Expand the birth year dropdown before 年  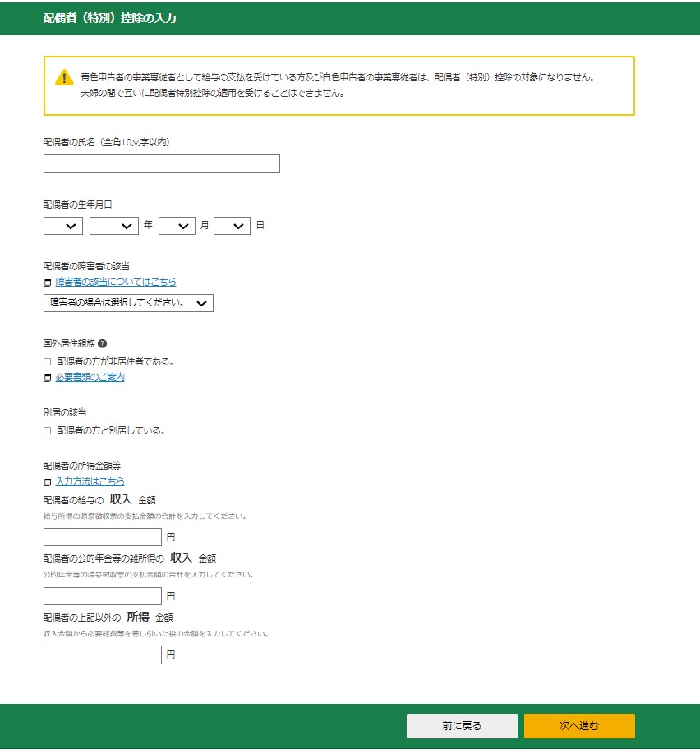click(x=113, y=226)
